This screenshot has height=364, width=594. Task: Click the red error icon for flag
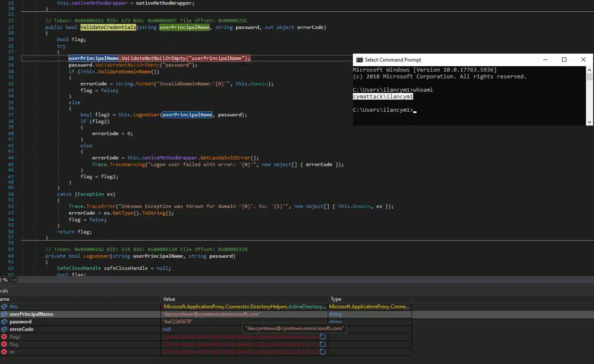(x=4, y=344)
